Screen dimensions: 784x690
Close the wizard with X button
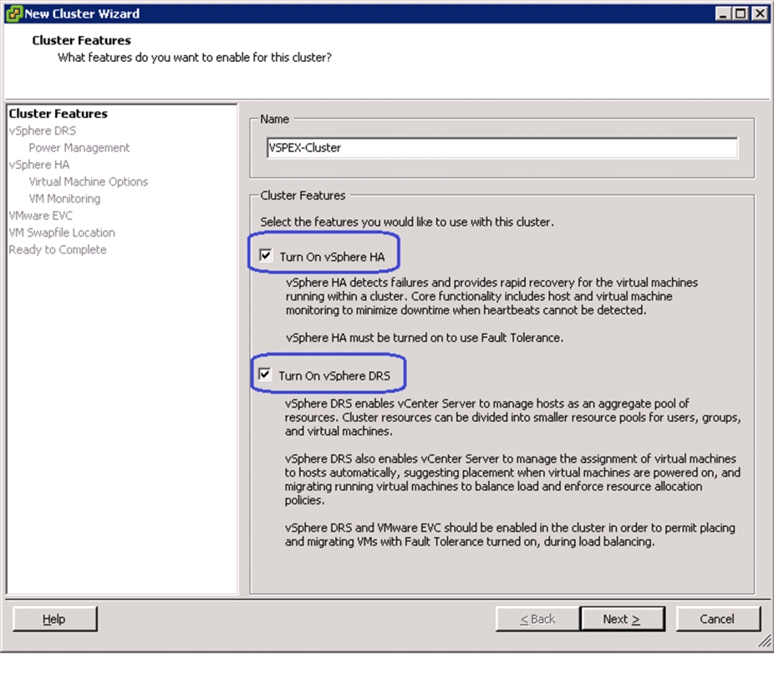click(760, 13)
